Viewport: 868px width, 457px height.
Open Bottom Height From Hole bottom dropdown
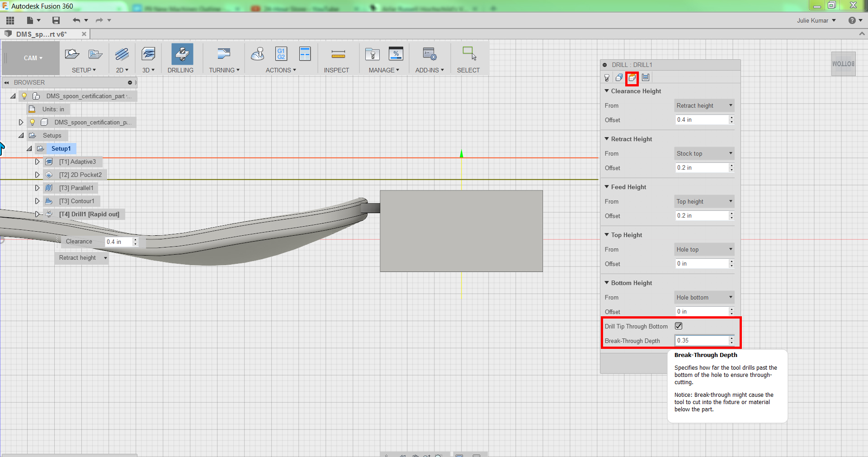click(x=704, y=297)
